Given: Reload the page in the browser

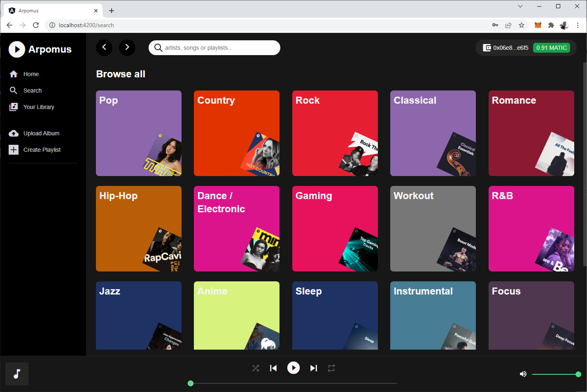Looking at the screenshot, I should tap(36, 25).
